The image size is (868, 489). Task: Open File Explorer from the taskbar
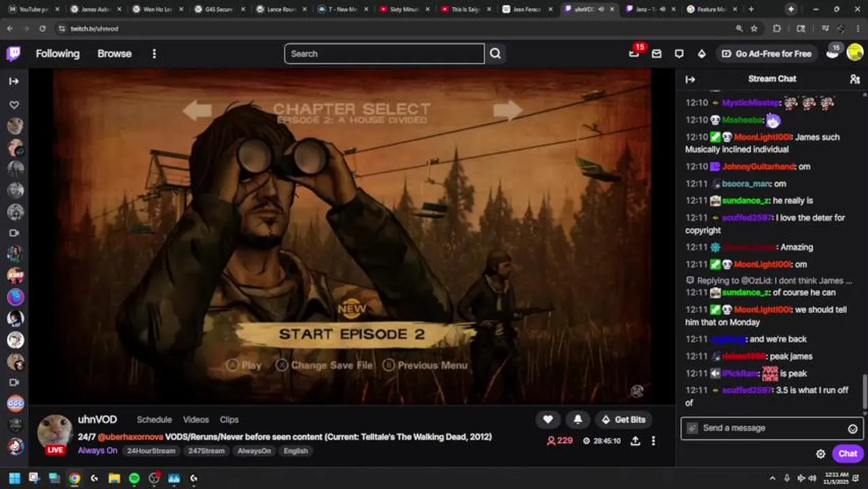click(x=114, y=478)
